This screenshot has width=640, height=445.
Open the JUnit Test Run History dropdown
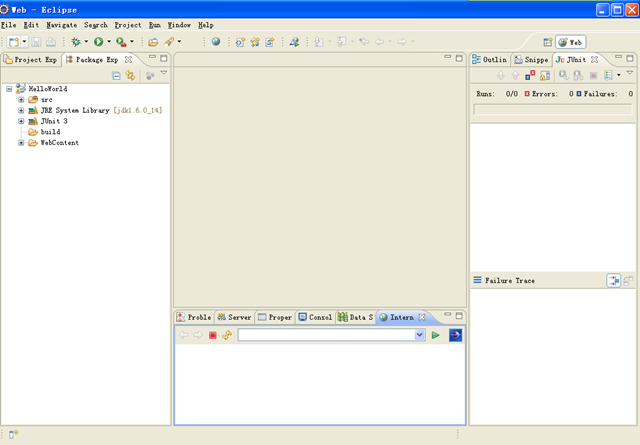point(619,75)
